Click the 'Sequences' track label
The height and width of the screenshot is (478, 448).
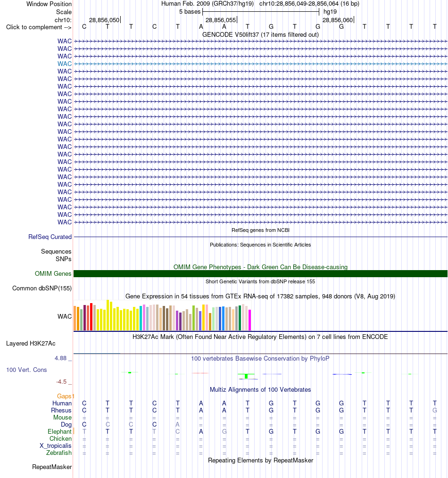56,252
